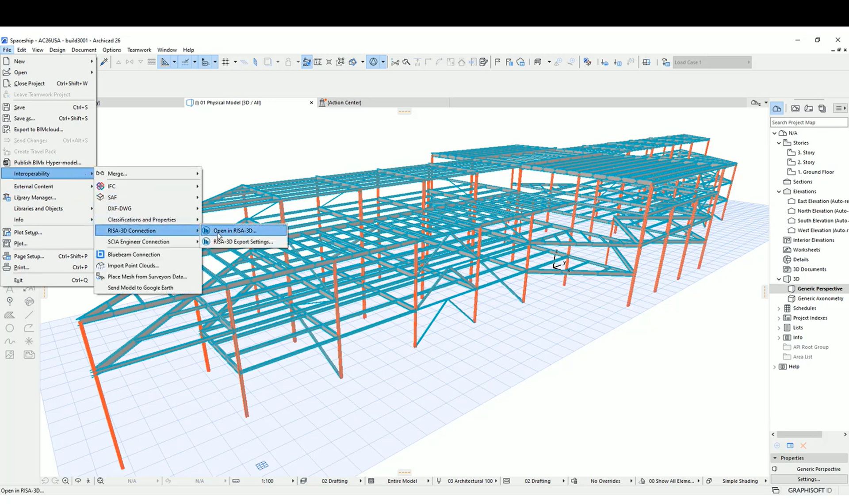Open dropdown beside the analytical model icon
Image resolution: width=849 pixels, height=504 pixels.
(383, 62)
